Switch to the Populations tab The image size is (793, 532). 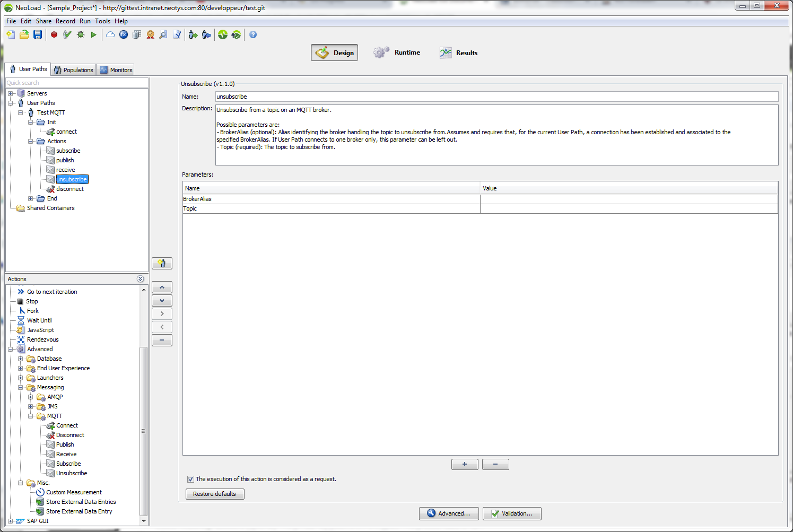(x=74, y=70)
